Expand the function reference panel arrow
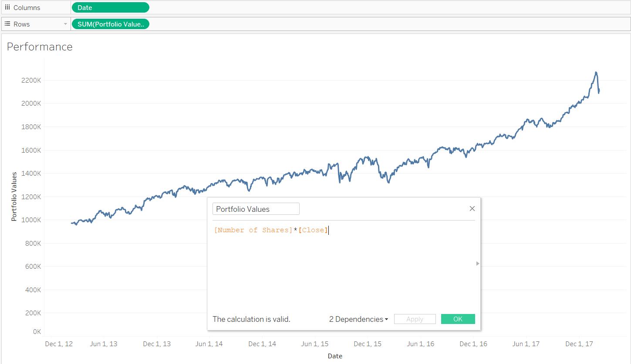The width and height of the screenshot is (631, 364). click(478, 264)
